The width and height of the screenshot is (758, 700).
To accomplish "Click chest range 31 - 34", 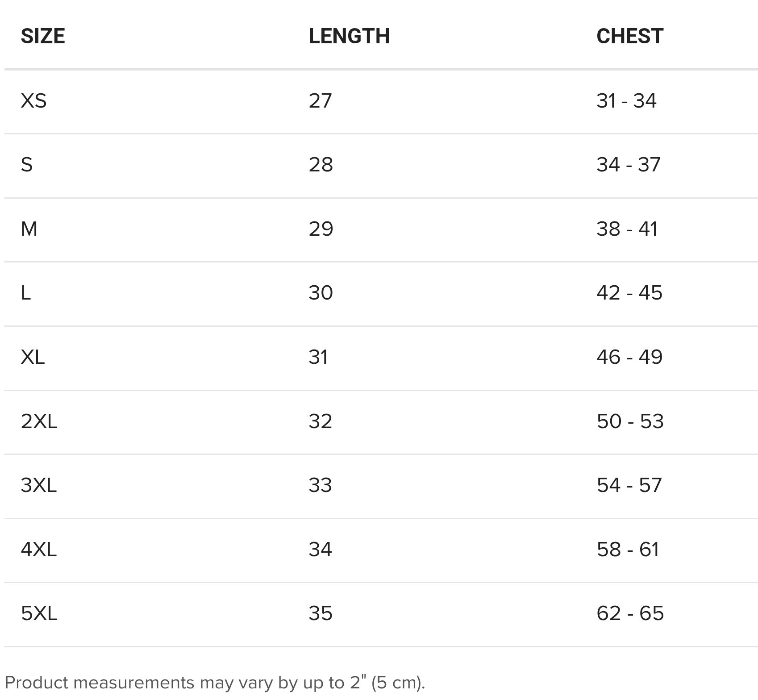I will click(x=626, y=100).
